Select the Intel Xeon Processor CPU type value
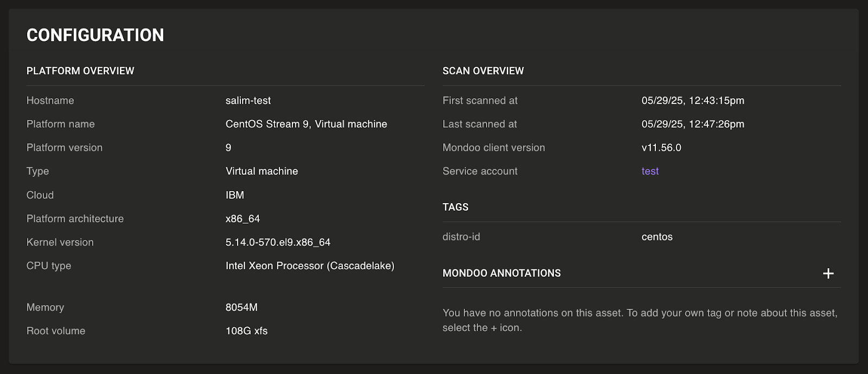The height and width of the screenshot is (374, 868). (310, 266)
